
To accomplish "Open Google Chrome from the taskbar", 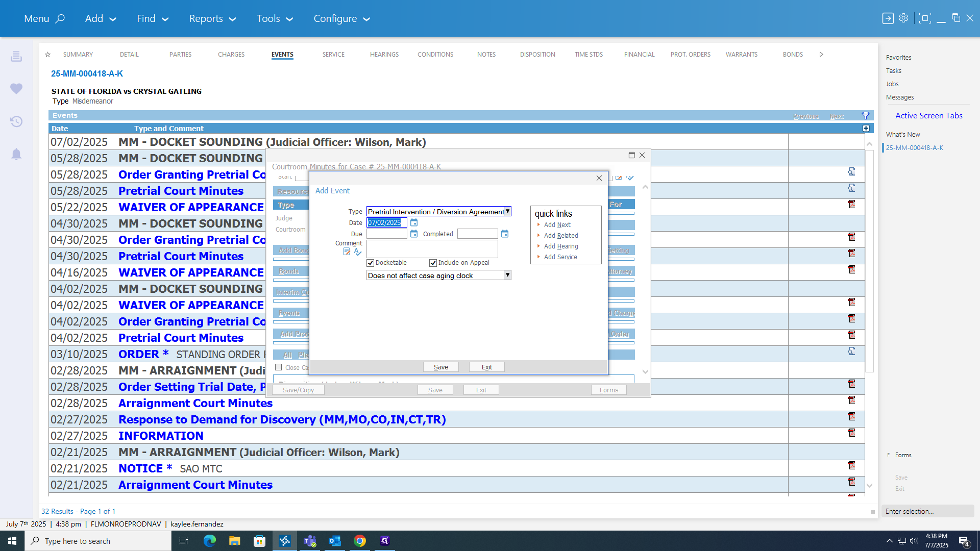I will point(360,541).
